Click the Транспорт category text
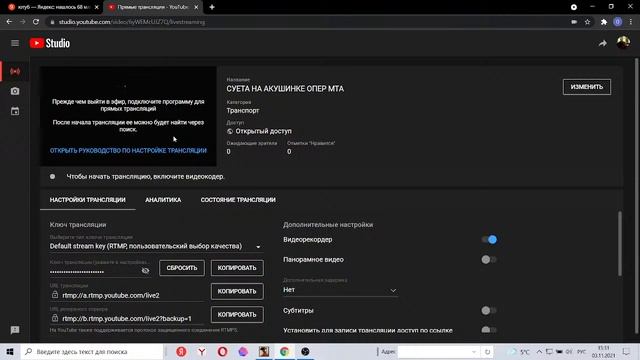This screenshot has width=640, height=360. click(243, 111)
